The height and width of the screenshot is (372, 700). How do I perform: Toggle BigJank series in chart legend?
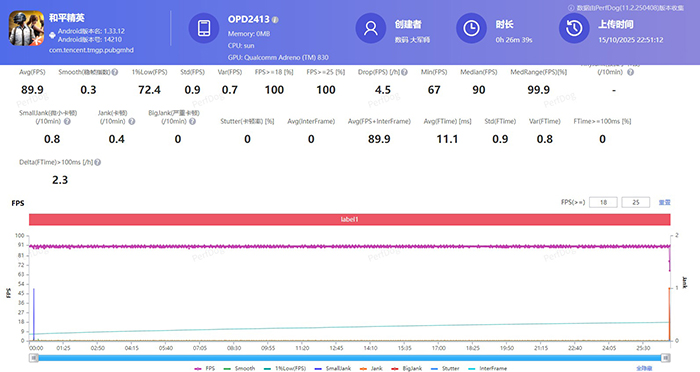click(406, 368)
